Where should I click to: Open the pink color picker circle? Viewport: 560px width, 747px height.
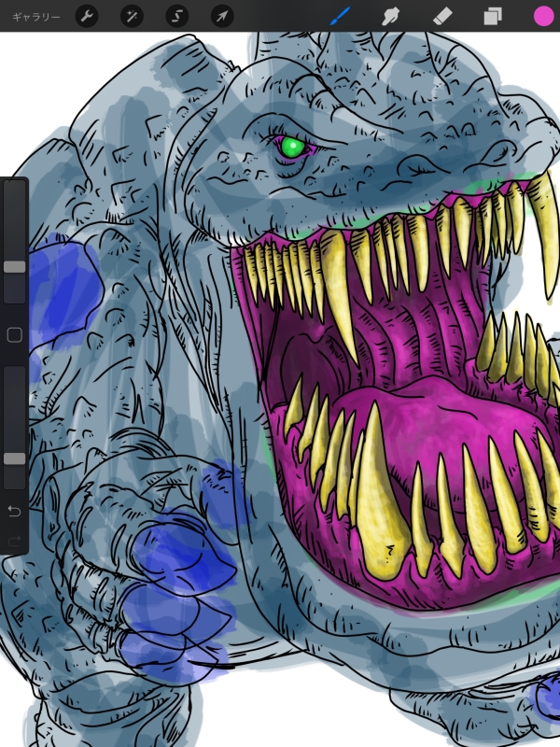tap(543, 16)
